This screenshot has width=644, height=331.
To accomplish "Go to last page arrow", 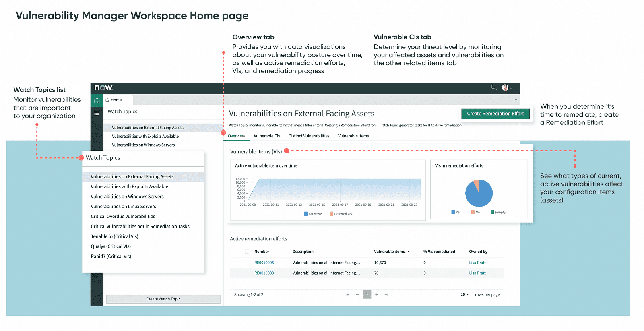I will [386, 295].
